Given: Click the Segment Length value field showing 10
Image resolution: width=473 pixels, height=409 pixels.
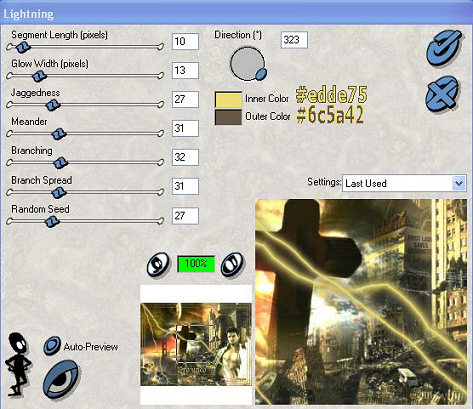Looking at the screenshot, I should (x=185, y=41).
